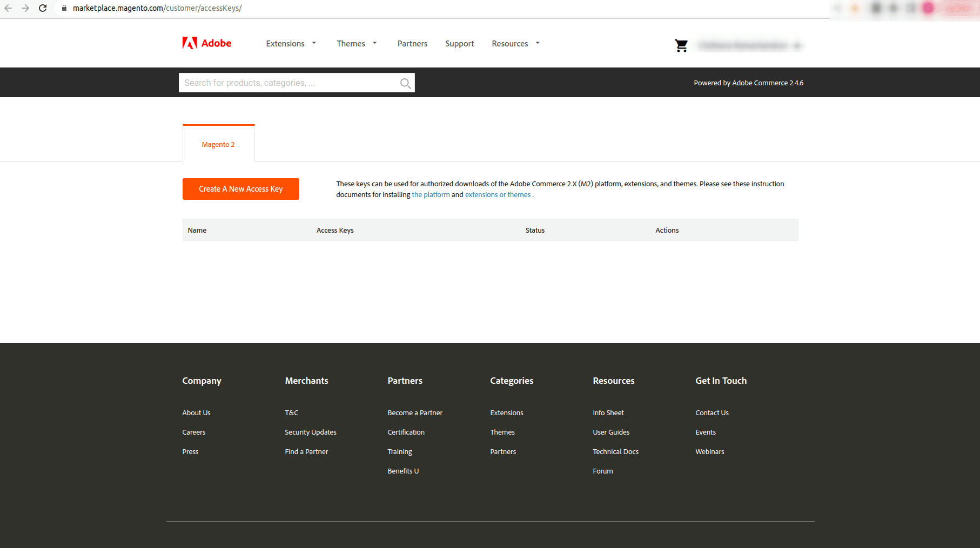Open Info Sheet footer link
This screenshot has height=548, width=980.
pos(608,413)
